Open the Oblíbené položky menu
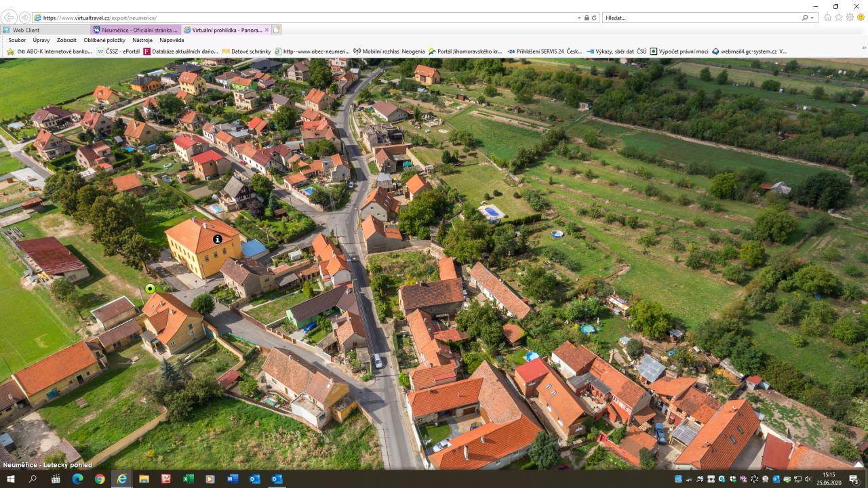868x488 pixels. pos(104,40)
